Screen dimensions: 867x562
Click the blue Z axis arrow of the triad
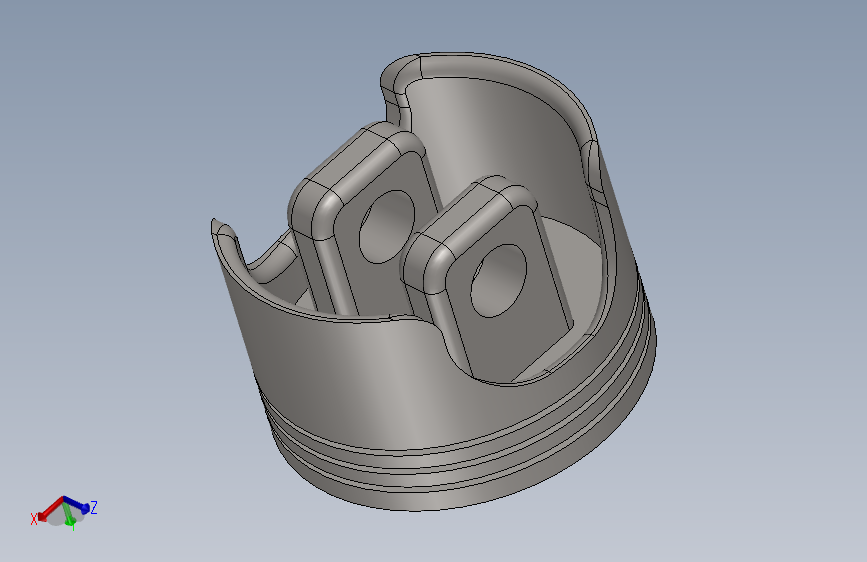[x=77, y=504]
